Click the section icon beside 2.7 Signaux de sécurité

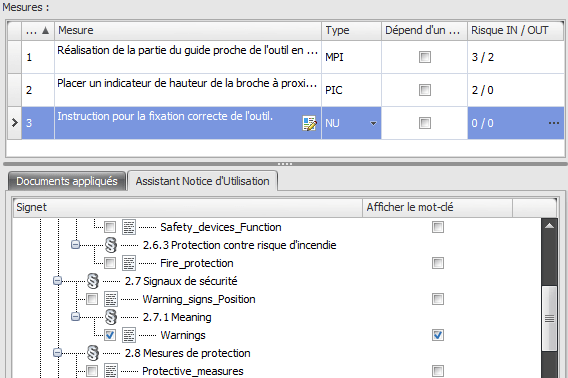[x=93, y=281]
